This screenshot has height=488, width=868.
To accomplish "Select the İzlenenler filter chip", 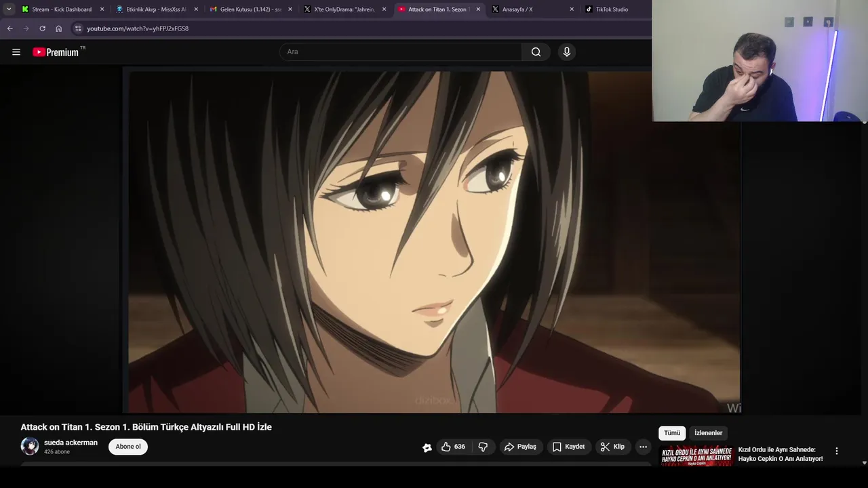I will [708, 433].
